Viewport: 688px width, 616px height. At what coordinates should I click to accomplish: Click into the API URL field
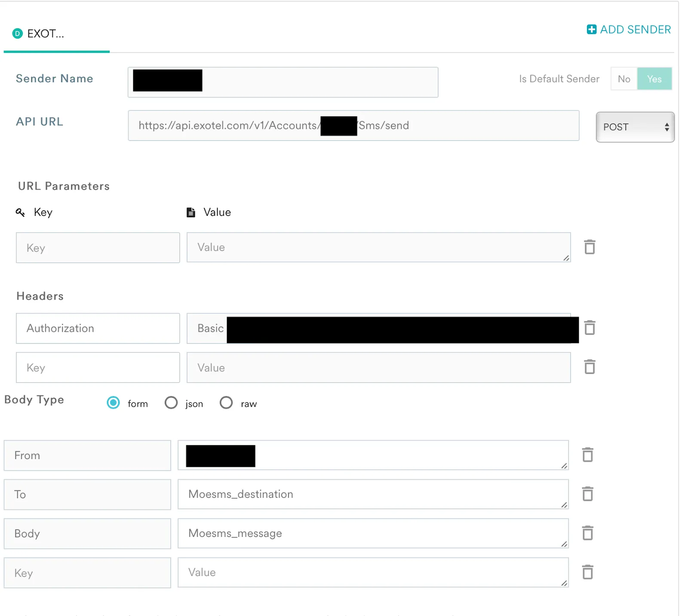353,126
